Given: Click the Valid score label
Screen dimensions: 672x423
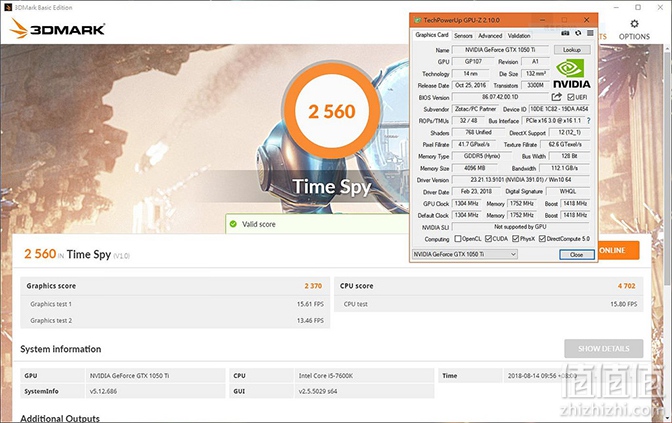Looking at the screenshot, I should pyautogui.click(x=259, y=224).
